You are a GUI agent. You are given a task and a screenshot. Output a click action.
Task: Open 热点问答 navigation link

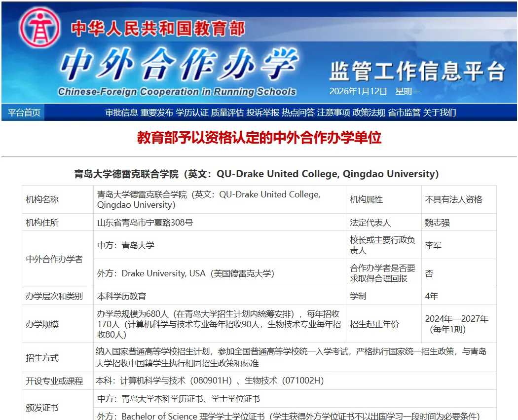[298, 113]
